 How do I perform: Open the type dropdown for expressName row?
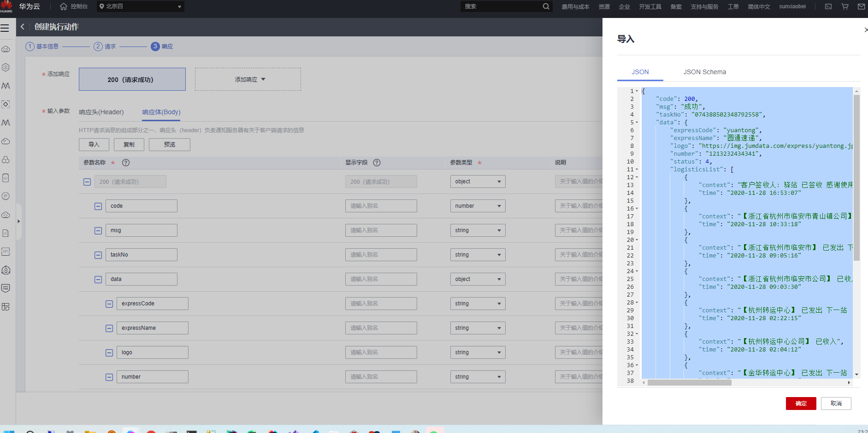[x=478, y=328]
